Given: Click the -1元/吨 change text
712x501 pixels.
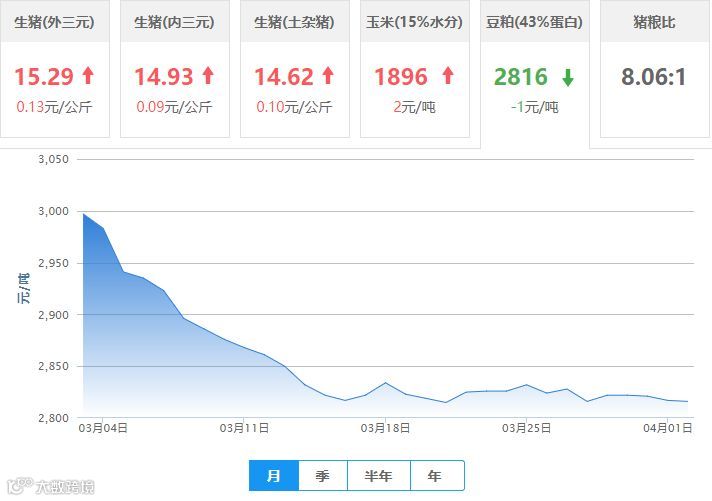Looking at the screenshot, I should [534, 107].
